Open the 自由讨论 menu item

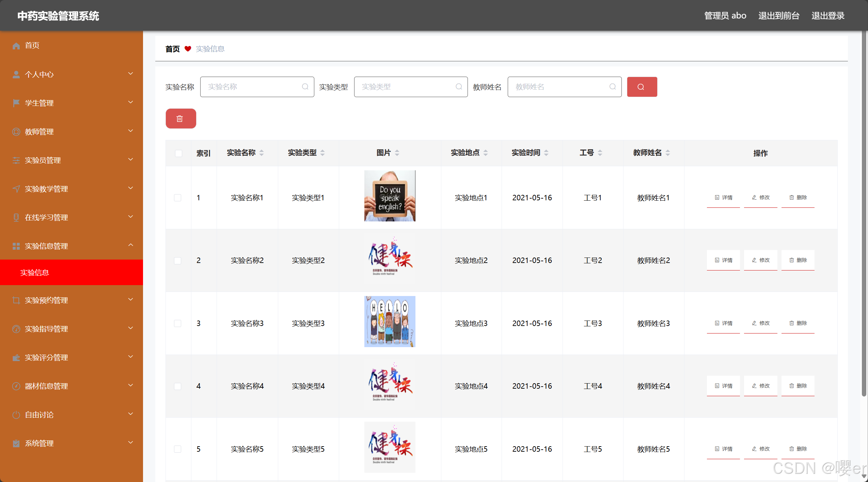coord(72,415)
